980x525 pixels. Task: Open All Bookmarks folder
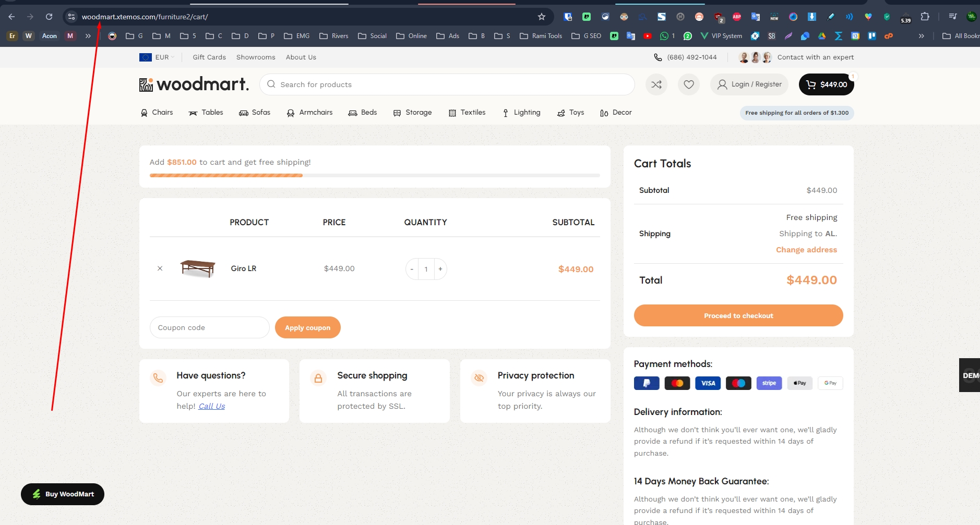pyautogui.click(x=961, y=36)
